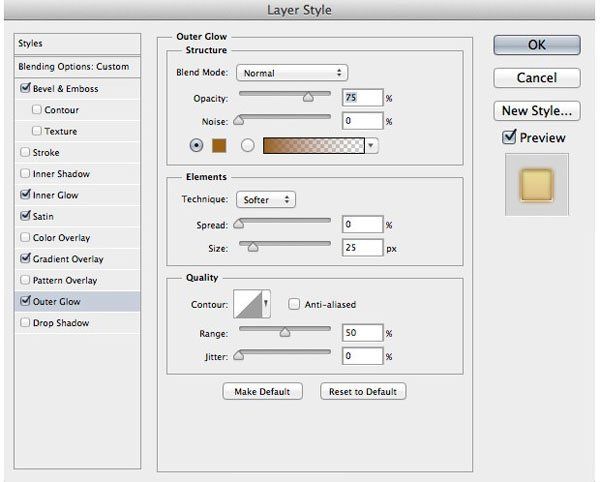Enable the Inner Shadow checkbox
600x482 pixels.
click(x=25, y=174)
